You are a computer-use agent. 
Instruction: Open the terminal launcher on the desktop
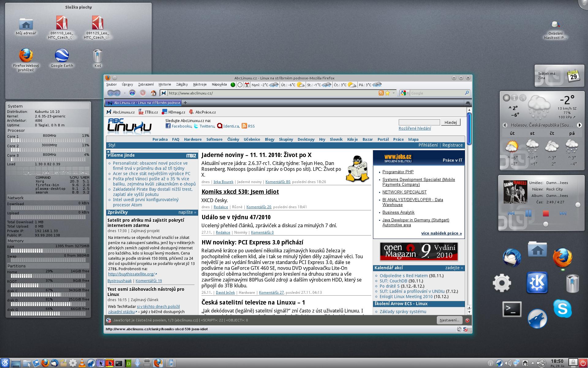pyautogui.click(x=512, y=309)
